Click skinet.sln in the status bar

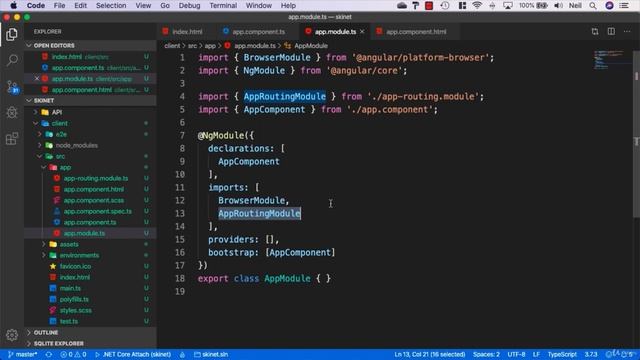click(211, 354)
